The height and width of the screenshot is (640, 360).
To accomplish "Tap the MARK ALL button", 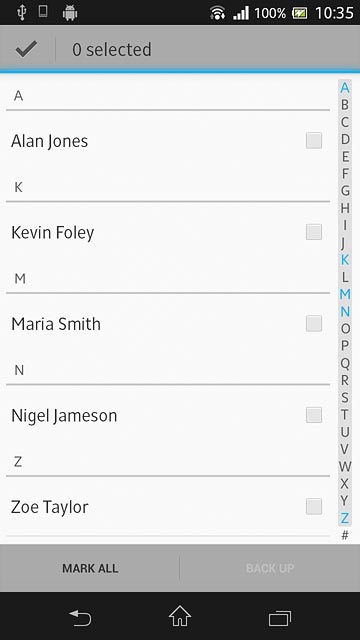I will [90, 568].
